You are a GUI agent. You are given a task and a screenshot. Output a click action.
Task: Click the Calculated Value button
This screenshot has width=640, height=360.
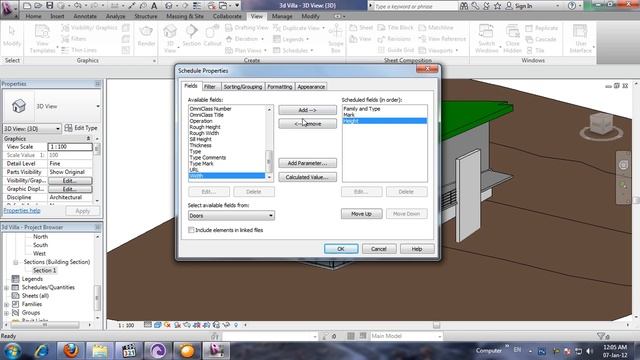click(307, 177)
